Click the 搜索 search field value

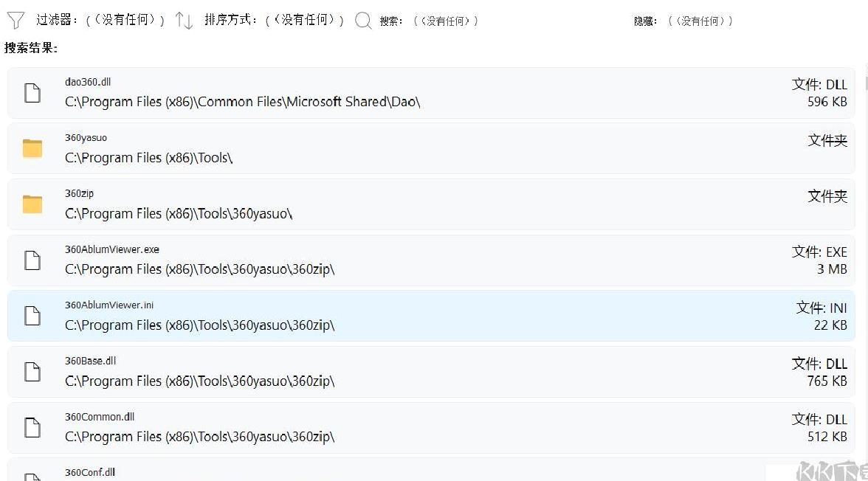pyautogui.click(x=446, y=21)
